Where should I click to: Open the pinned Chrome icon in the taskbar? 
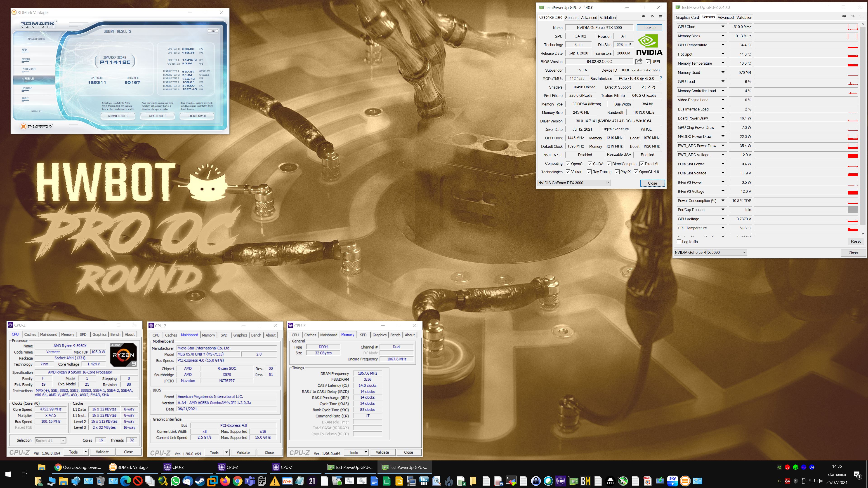[238, 481]
